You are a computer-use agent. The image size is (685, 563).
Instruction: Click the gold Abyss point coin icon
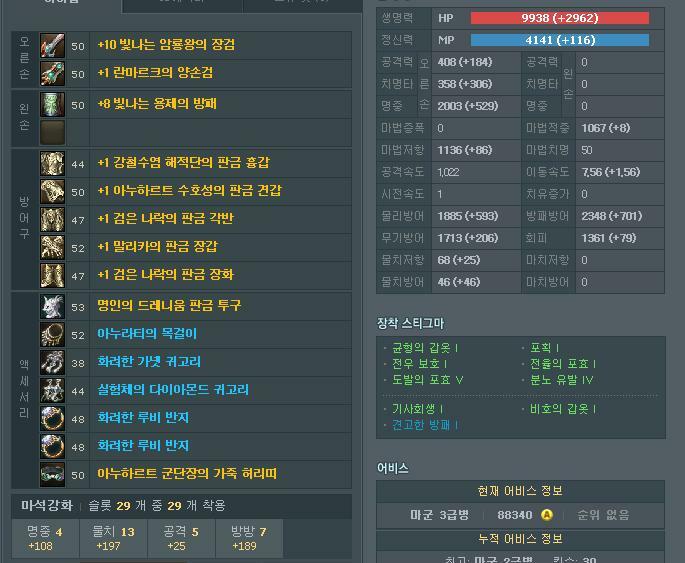click(x=547, y=515)
